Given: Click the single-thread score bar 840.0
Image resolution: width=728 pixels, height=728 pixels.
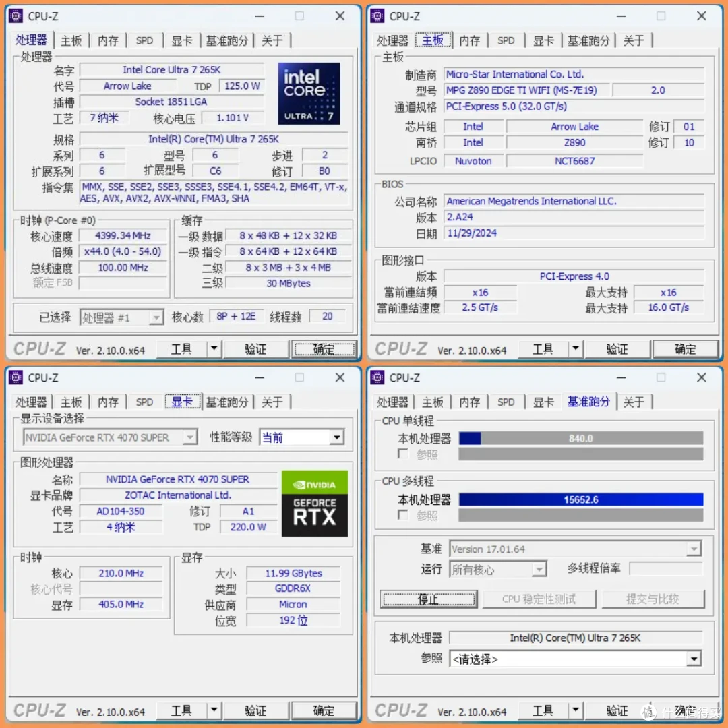Looking at the screenshot, I should click(x=581, y=438).
